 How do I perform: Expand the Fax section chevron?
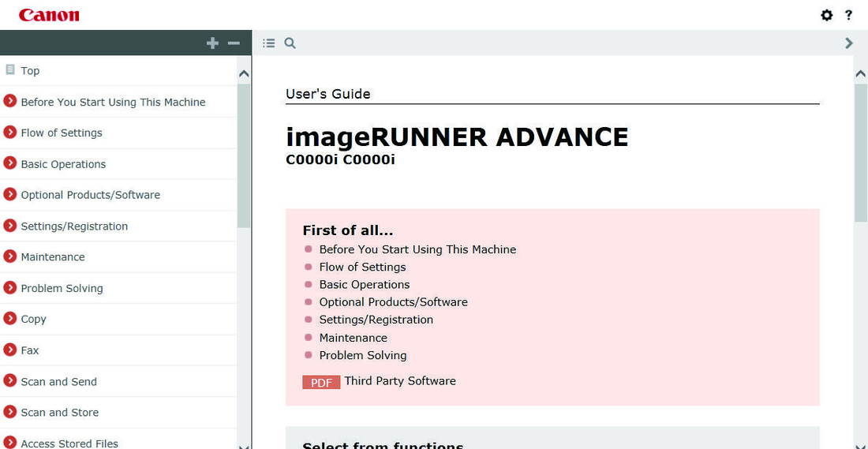[10, 350]
